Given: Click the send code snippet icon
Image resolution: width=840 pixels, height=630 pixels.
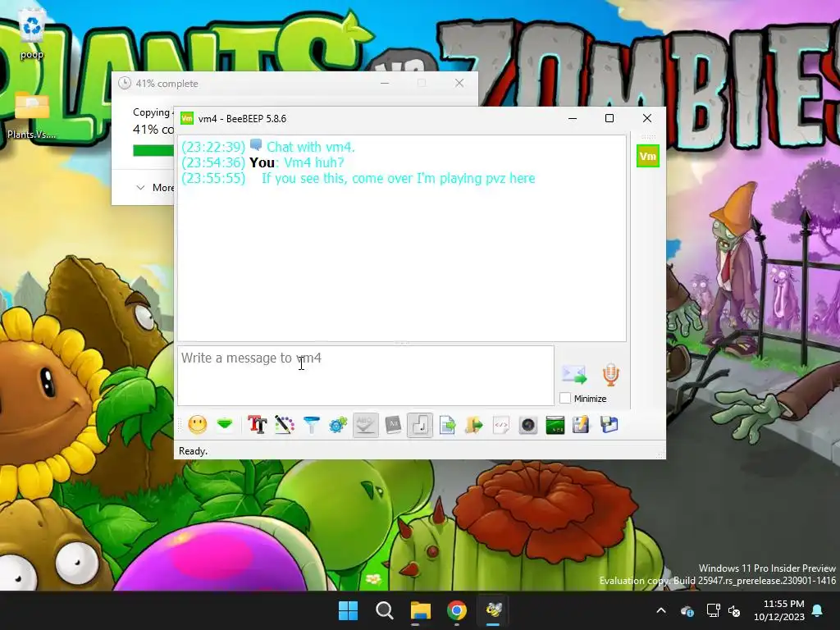Looking at the screenshot, I should (x=501, y=425).
